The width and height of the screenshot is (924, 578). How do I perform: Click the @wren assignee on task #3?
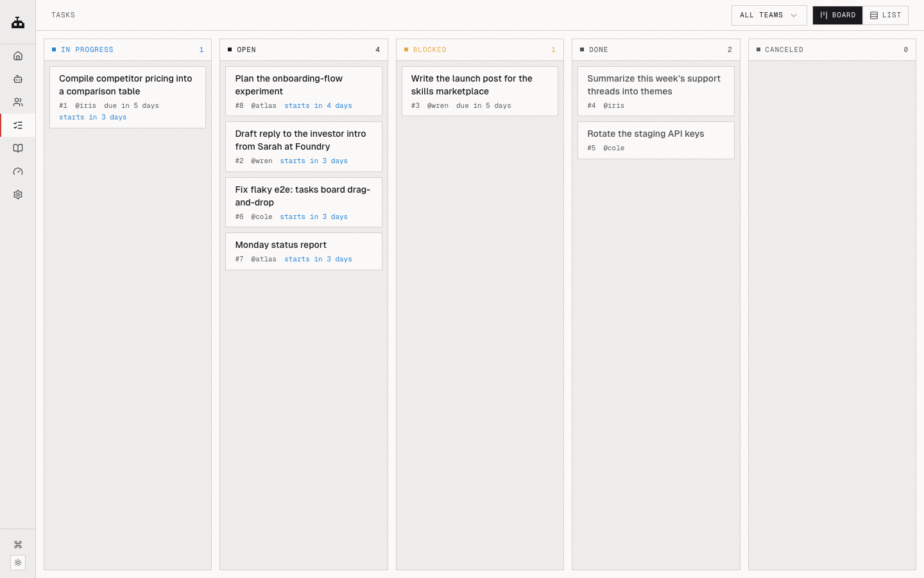(x=438, y=106)
